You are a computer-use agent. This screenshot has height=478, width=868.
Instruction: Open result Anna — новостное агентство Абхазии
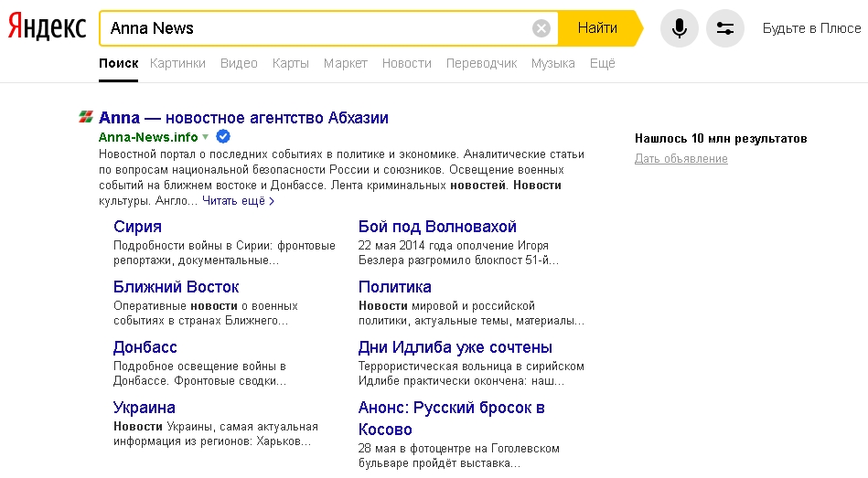click(x=243, y=118)
